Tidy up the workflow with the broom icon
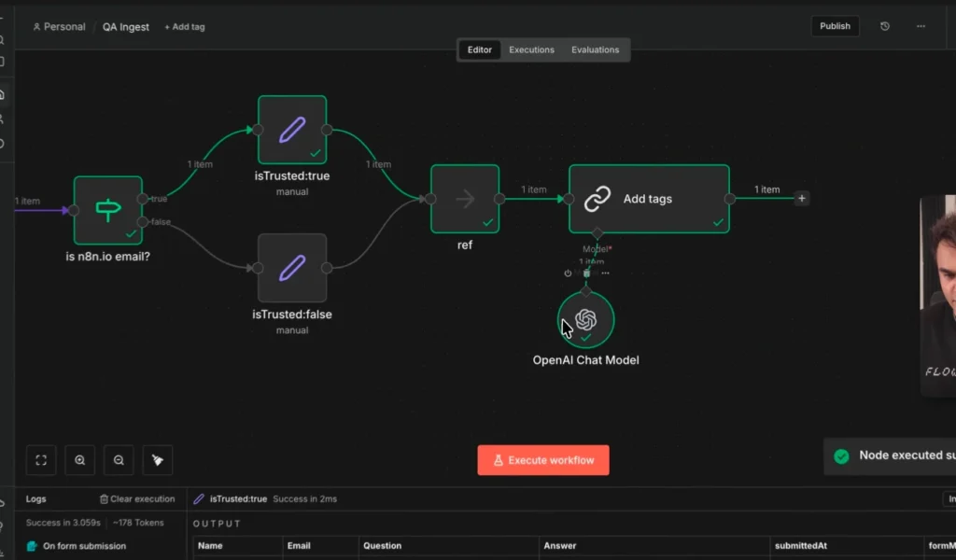This screenshot has height=560, width=956. coord(157,459)
